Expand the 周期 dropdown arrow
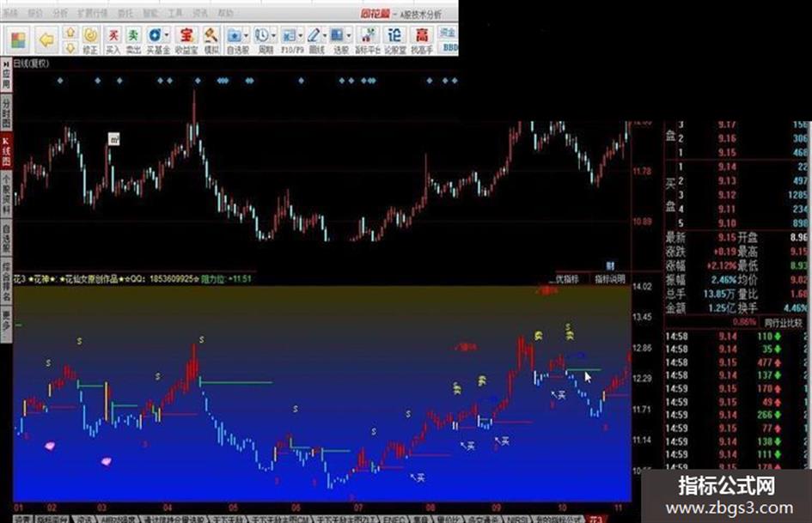This screenshot has height=523, width=812. [x=274, y=35]
